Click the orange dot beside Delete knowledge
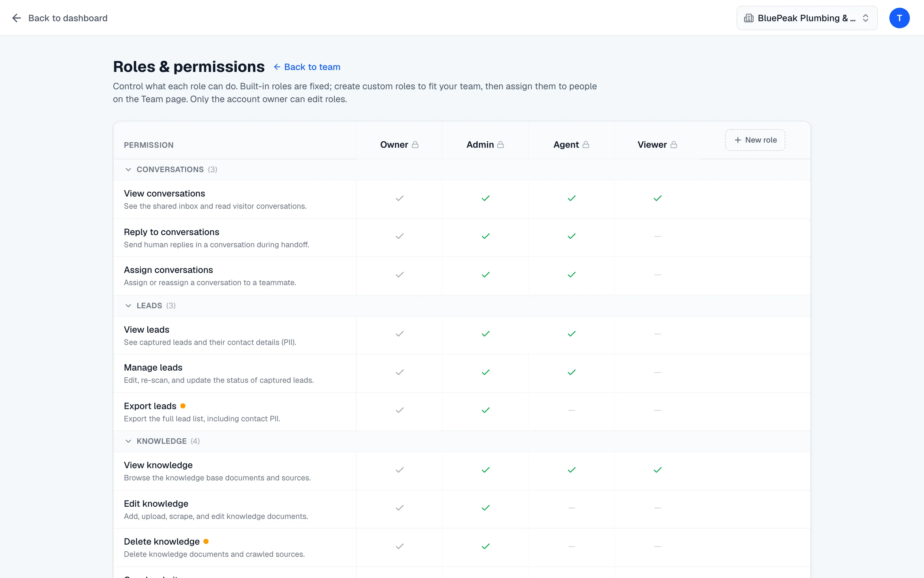 point(206,541)
